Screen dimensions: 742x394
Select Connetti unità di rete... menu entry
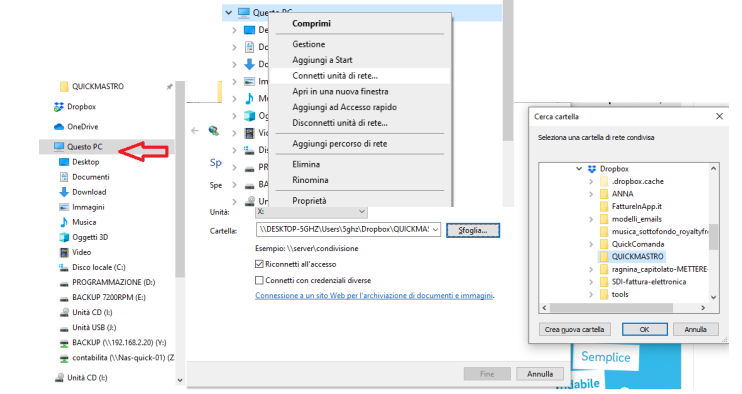pyautogui.click(x=360, y=76)
